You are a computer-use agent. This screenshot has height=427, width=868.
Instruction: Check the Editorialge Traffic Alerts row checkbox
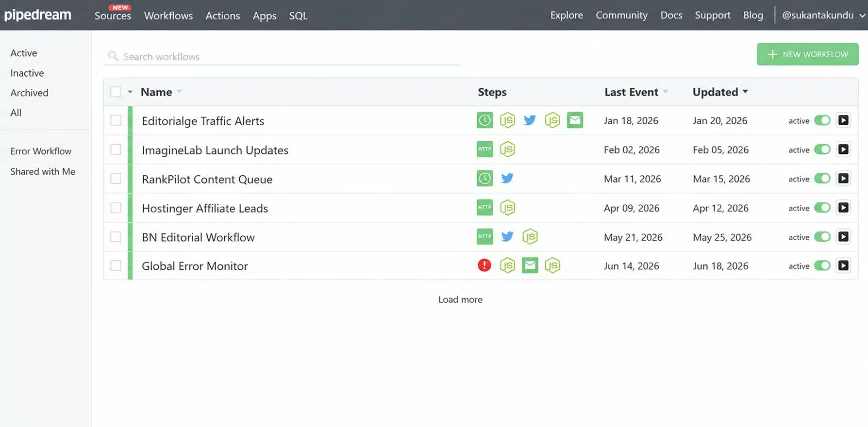point(116,120)
